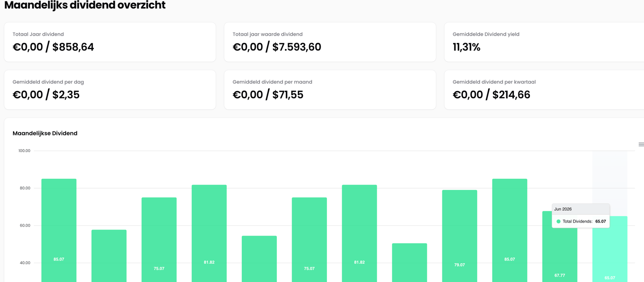Click the 100.00 y-axis label
644x282 pixels.
24,151
